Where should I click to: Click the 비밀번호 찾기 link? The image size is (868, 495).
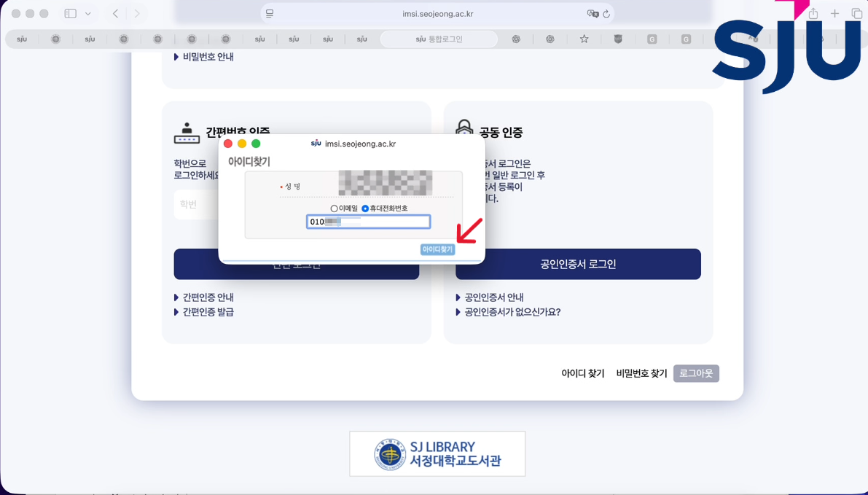641,373
